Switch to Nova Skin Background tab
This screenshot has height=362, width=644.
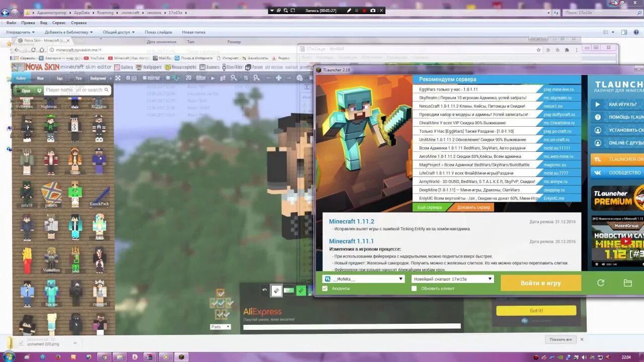tap(98, 78)
